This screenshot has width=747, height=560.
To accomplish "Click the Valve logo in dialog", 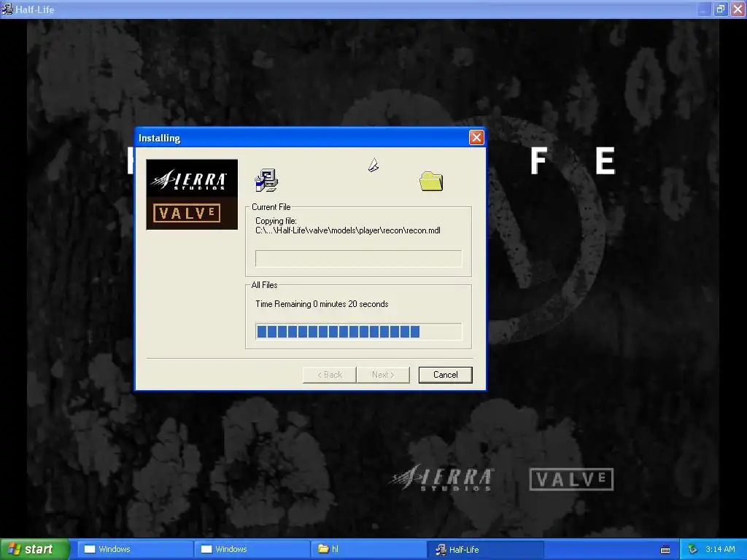I will pyautogui.click(x=187, y=213).
